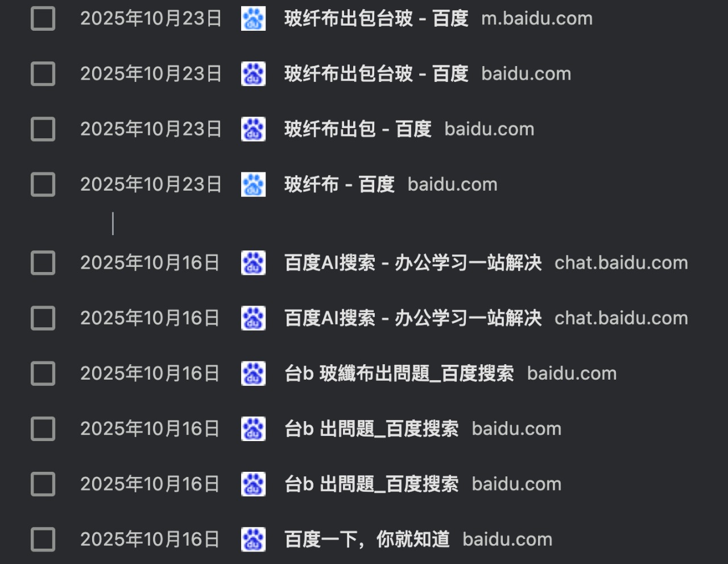Click Baidu favicon for 百度一下，你就知道

(253, 540)
